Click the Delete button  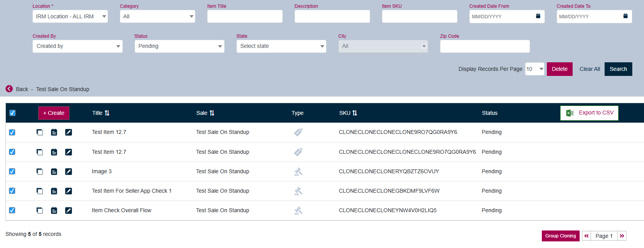(560, 69)
